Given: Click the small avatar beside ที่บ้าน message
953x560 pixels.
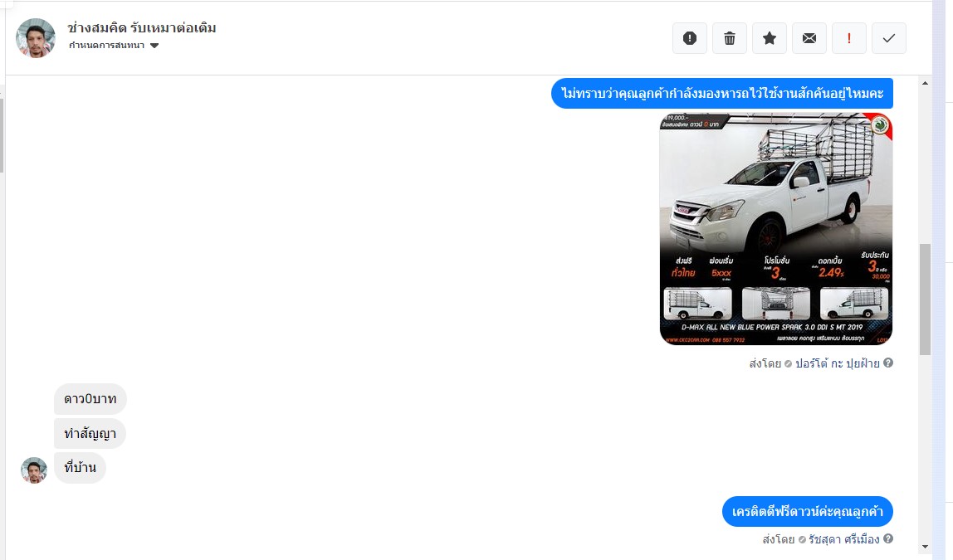Looking at the screenshot, I should coord(34,470).
